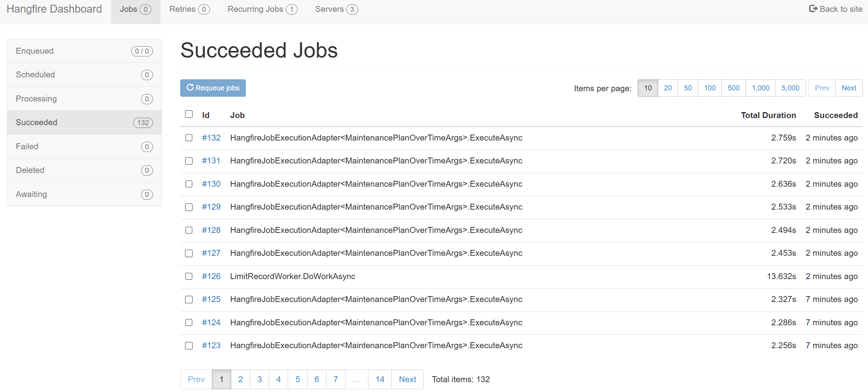This screenshot has height=392, width=868.
Task: Select current page 1 in pagination
Action: [x=221, y=379]
